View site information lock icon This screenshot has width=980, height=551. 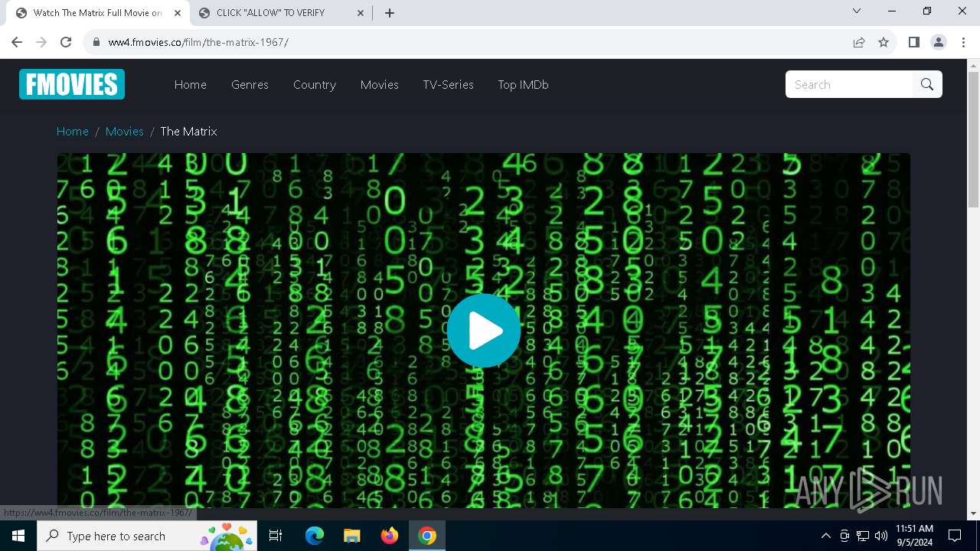tap(96, 42)
